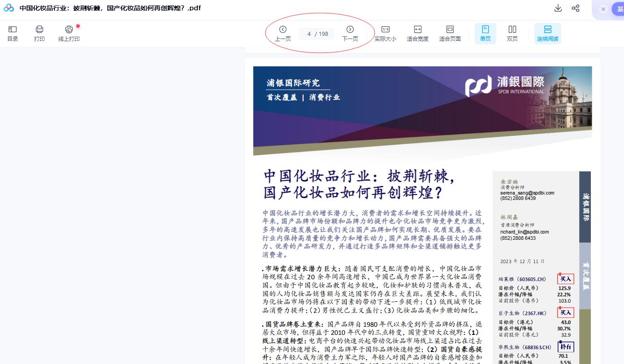Toggle 连续阅读 continuous reading
Image resolution: width=624 pixels, height=364 pixels.
click(x=547, y=34)
